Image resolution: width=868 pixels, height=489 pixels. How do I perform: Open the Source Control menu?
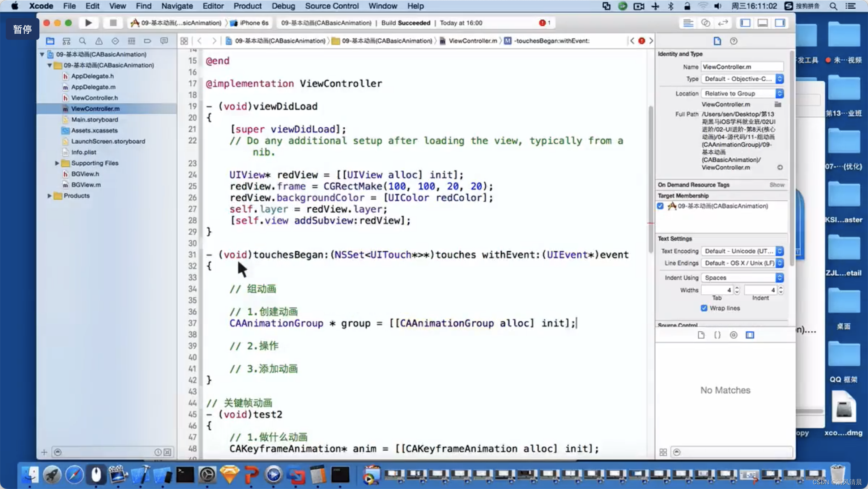[332, 6]
